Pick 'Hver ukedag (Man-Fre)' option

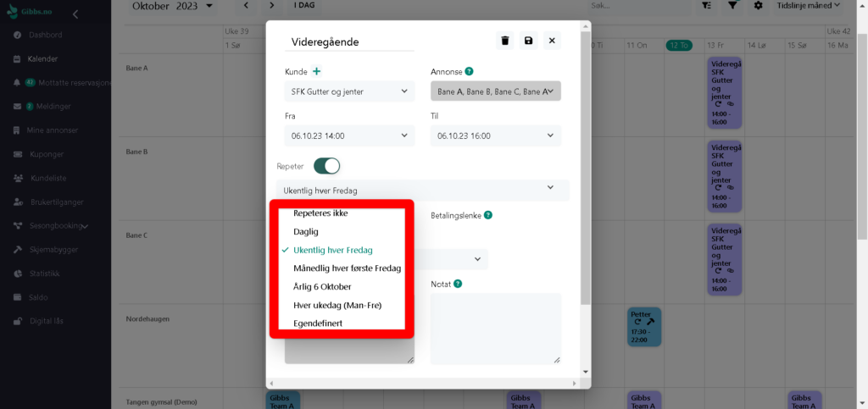(x=337, y=305)
